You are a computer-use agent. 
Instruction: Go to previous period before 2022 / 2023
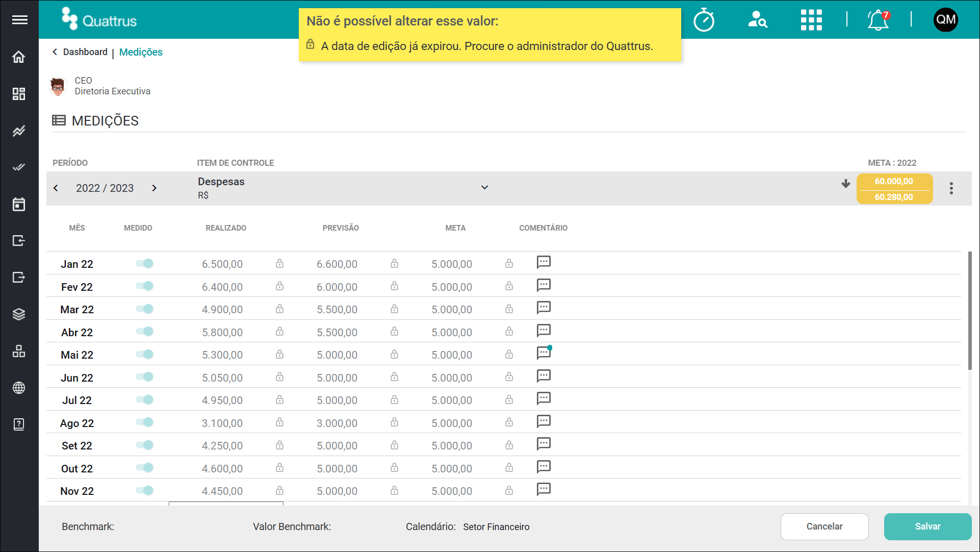[56, 188]
